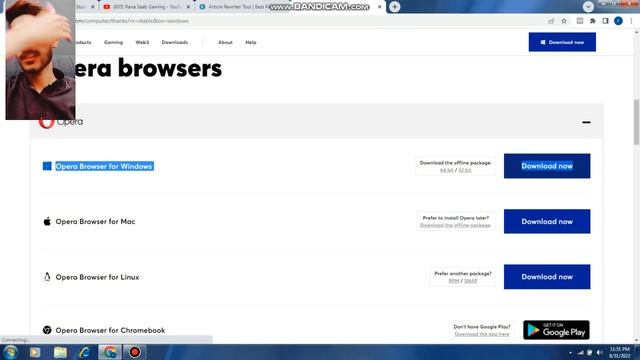The image size is (640, 360).
Task: Click the network signal tray icon
Action: click(x=580, y=352)
